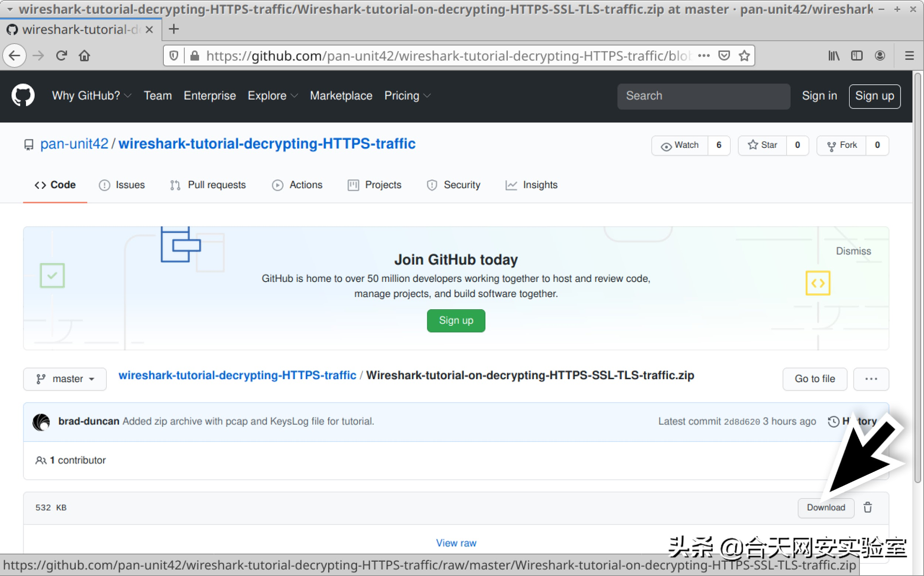924x576 pixels.
Task: Expand the Explore dropdown
Action: pos(272,96)
